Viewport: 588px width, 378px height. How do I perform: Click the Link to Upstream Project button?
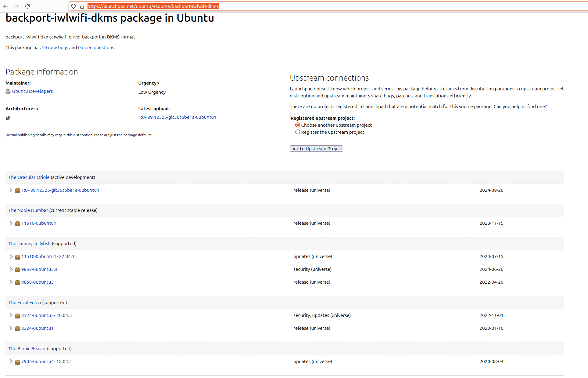[316, 149]
